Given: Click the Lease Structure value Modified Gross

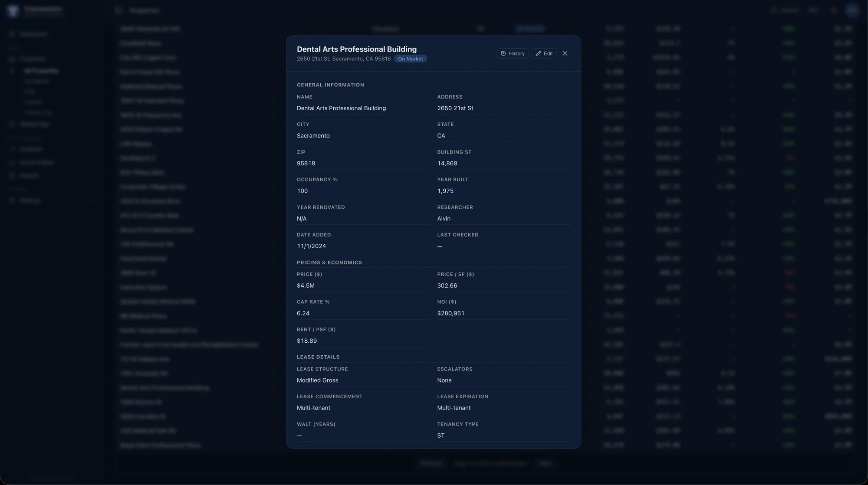Looking at the screenshot, I should click(x=317, y=380).
